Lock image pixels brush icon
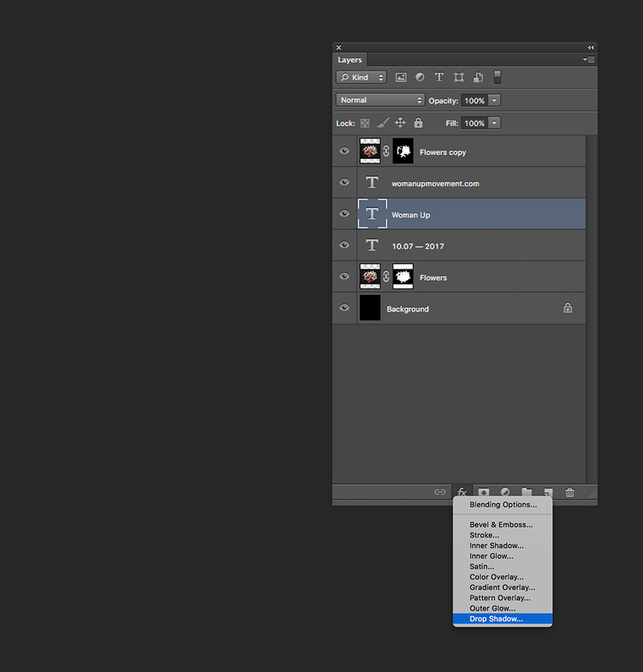 click(383, 123)
